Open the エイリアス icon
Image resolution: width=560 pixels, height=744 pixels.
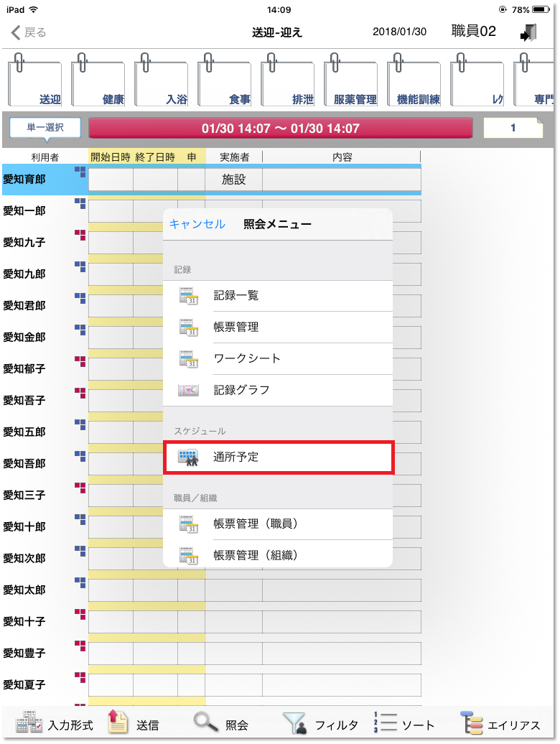pyautogui.click(x=472, y=722)
